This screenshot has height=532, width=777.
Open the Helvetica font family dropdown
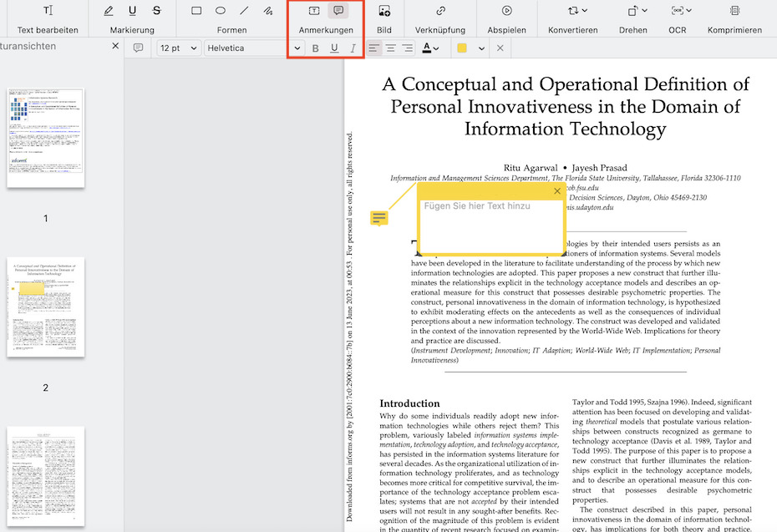(x=251, y=48)
